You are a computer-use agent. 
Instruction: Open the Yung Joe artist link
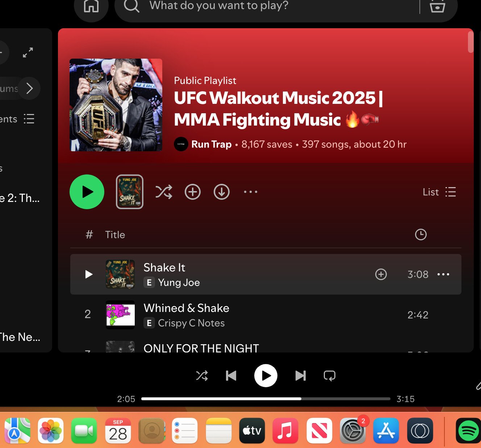coord(179,283)
